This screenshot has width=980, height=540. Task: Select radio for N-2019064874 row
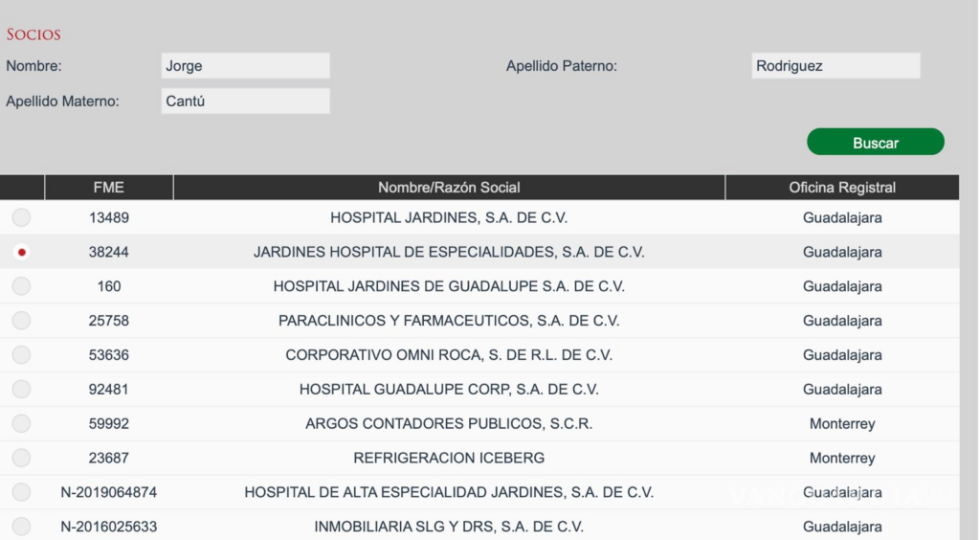point(21,492)
